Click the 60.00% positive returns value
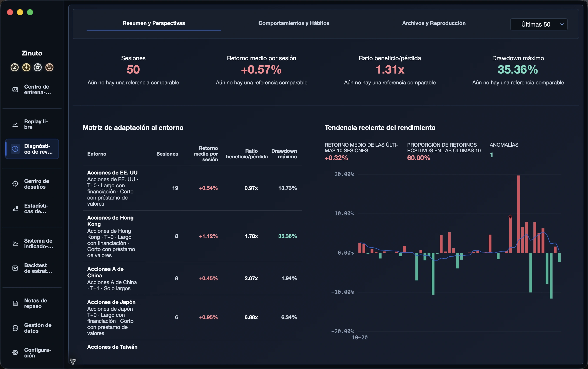 point(419,158)
